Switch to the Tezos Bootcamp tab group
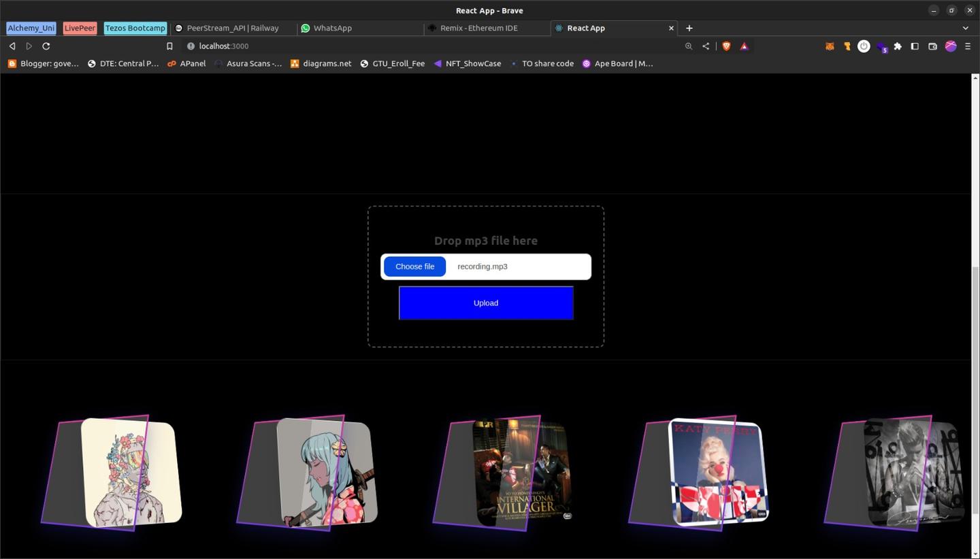This screenshot has width=980, height=559. pos(135,28)
